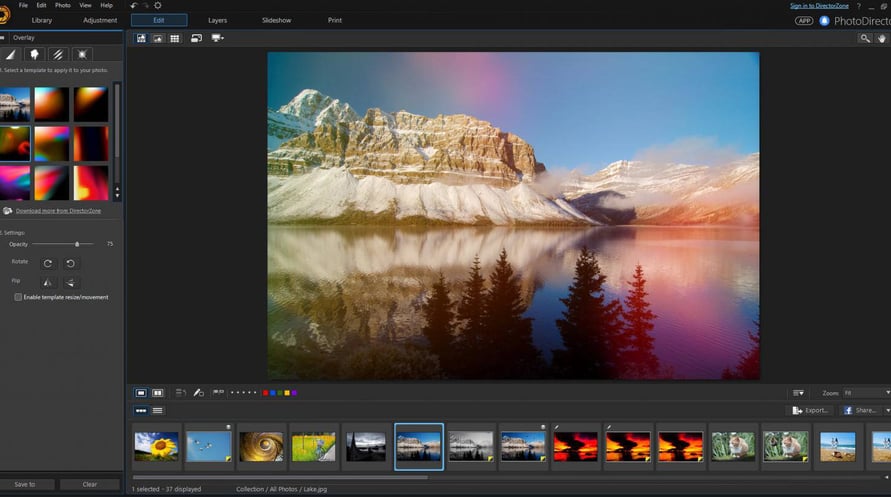Screen dimensions: 891x497
Task: Switch to the Adjustment tab
Action: (100, 20)
